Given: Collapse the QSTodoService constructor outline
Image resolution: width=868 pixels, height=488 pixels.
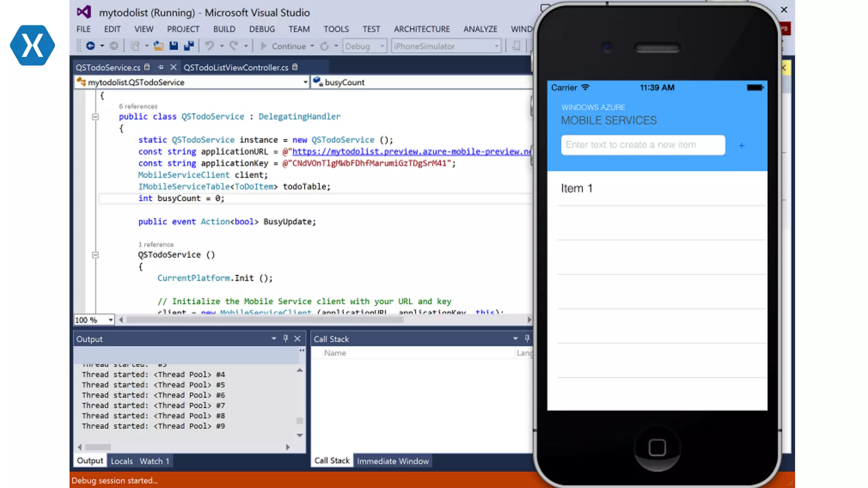Looking at the screenshot, I should click(x=95, y=255).
